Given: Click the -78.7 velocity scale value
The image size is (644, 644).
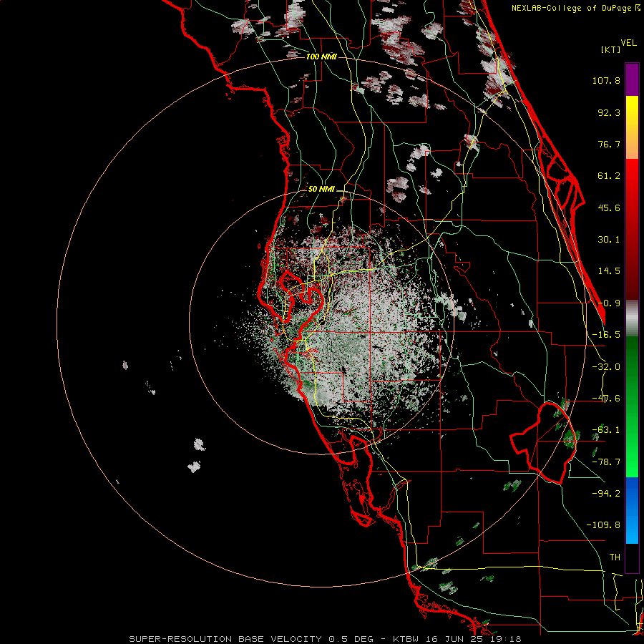Looking at the screenshot, I should point(606,462).
